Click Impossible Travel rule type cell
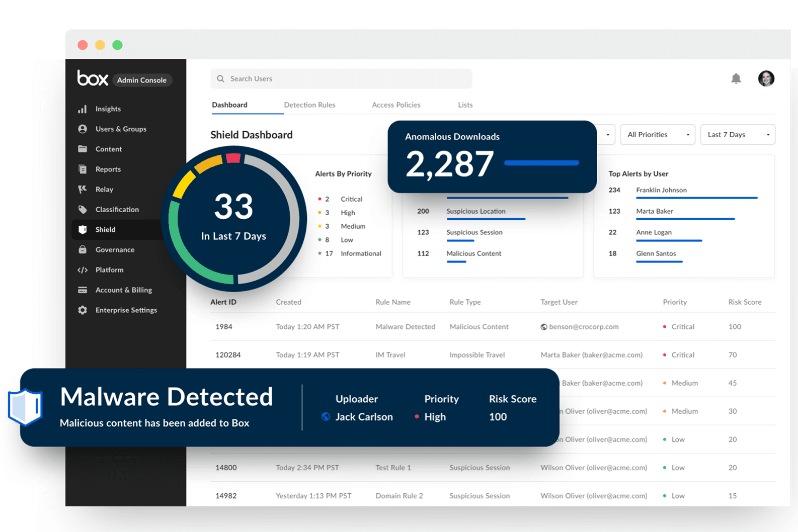This screenshot has height=532, width=798. coord(477,355)
